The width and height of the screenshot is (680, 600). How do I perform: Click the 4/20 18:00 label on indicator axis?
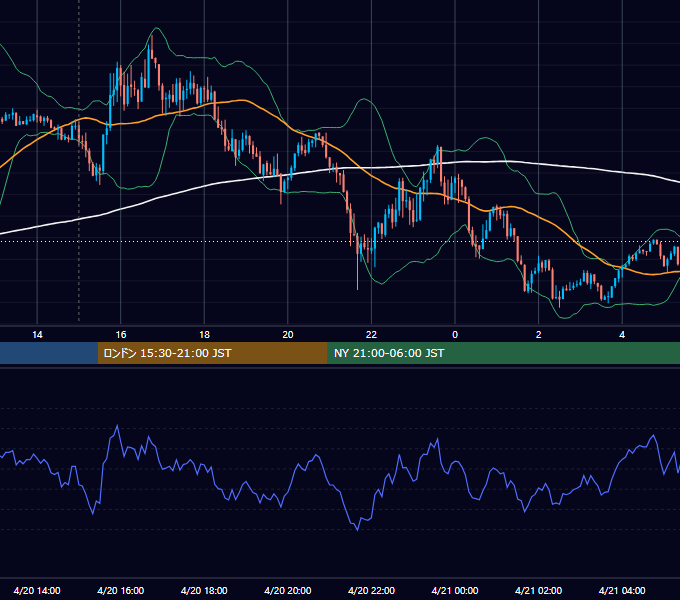pyautogui.click(x=204, y=590)
